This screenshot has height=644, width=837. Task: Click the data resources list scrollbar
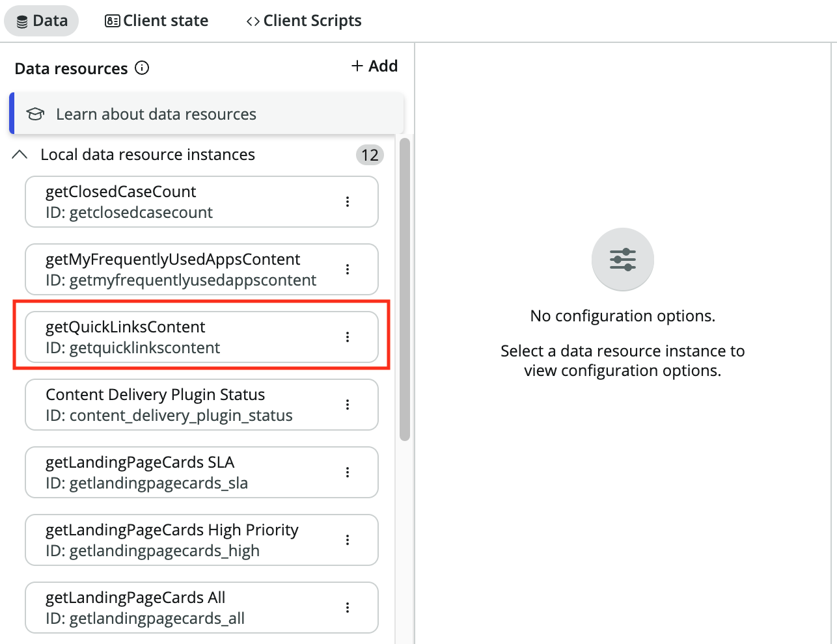405,289
